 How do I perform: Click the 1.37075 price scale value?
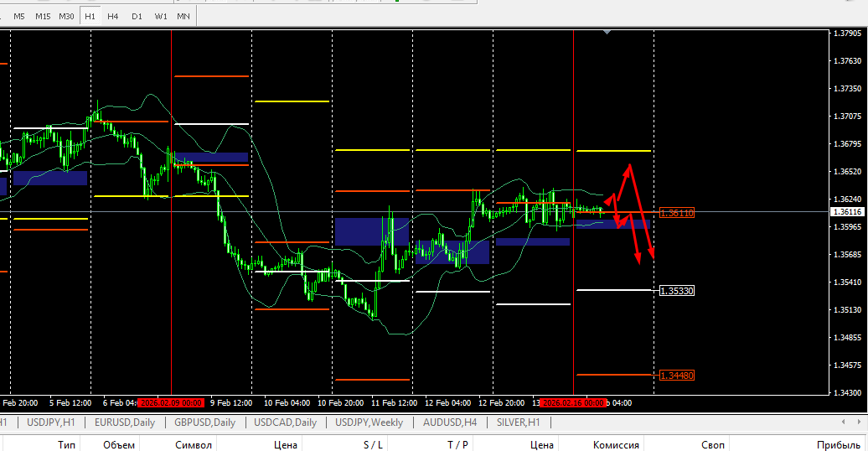pos(848,117)
